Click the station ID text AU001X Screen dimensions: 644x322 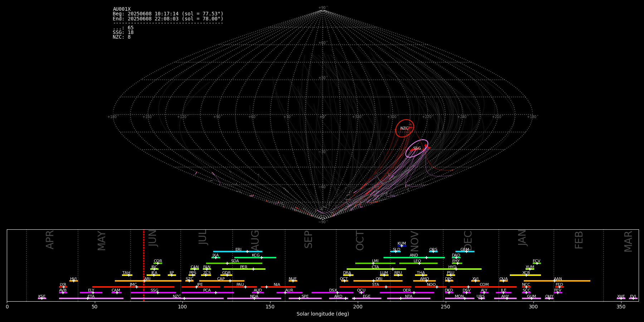click(x=122, y=9)
